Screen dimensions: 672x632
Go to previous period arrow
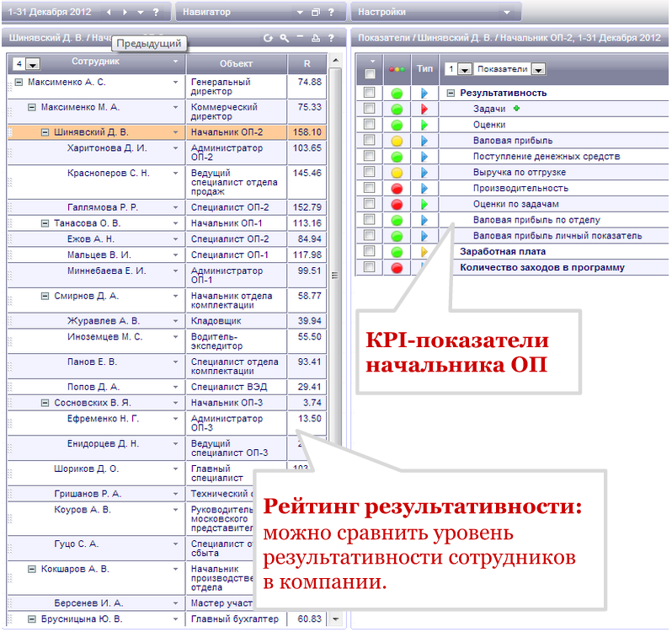[109, 13]
